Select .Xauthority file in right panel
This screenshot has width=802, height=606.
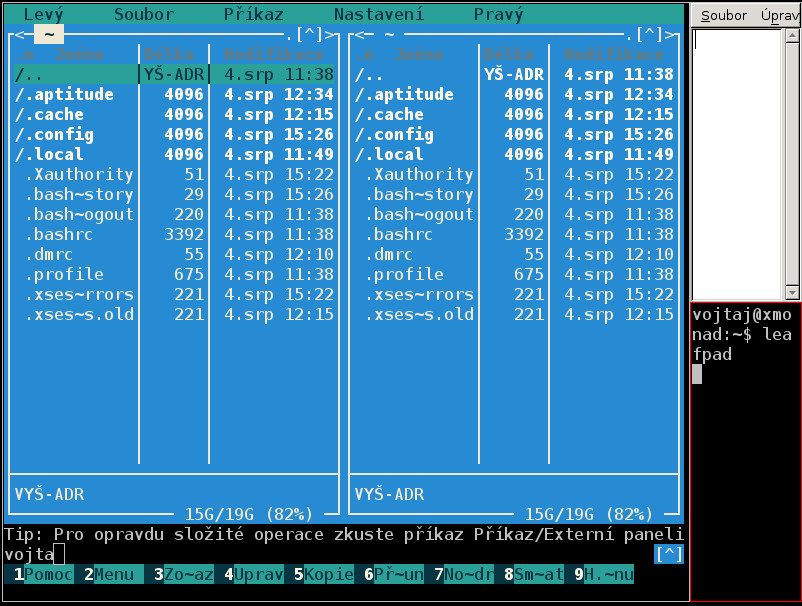click(515, 174)
